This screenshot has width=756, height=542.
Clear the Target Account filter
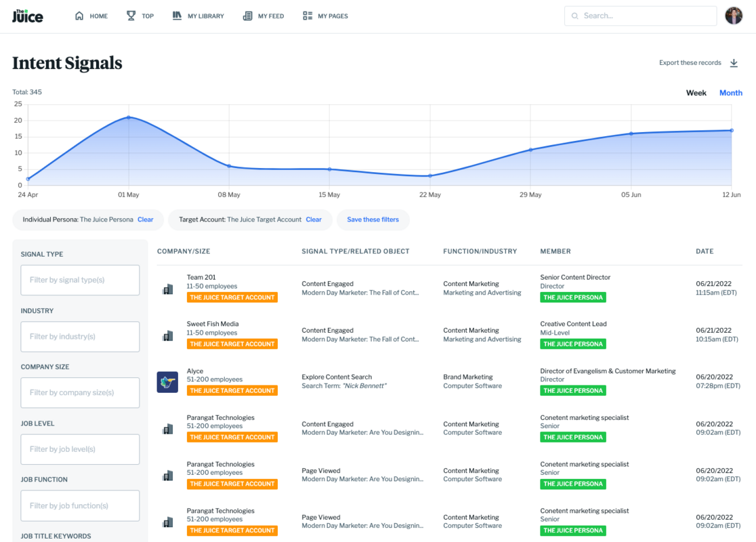pyautogui.click(x=314, y=220)
